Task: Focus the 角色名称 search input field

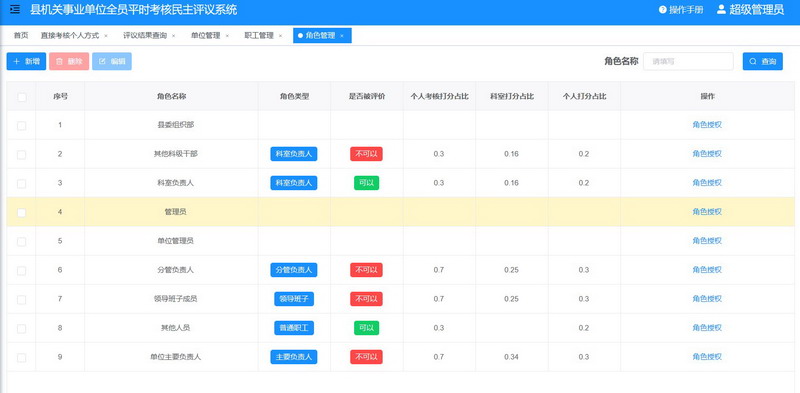Action: pyautogui.click(x=688, y=61)
